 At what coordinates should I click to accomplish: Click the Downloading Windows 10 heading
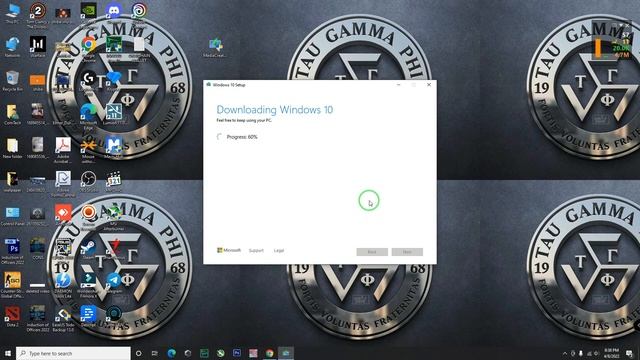click(275, 110)
